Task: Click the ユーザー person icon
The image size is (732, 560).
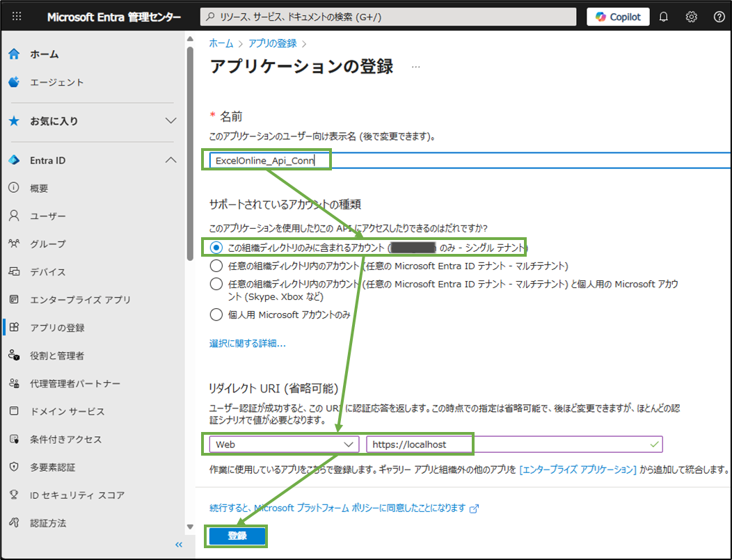Action: pos(14,216)
